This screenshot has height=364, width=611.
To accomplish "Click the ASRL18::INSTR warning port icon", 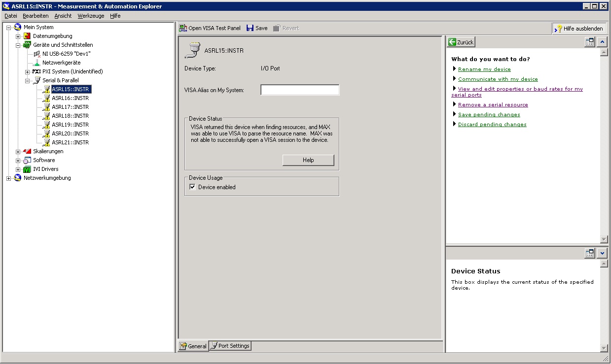I will tap(46, 116).
